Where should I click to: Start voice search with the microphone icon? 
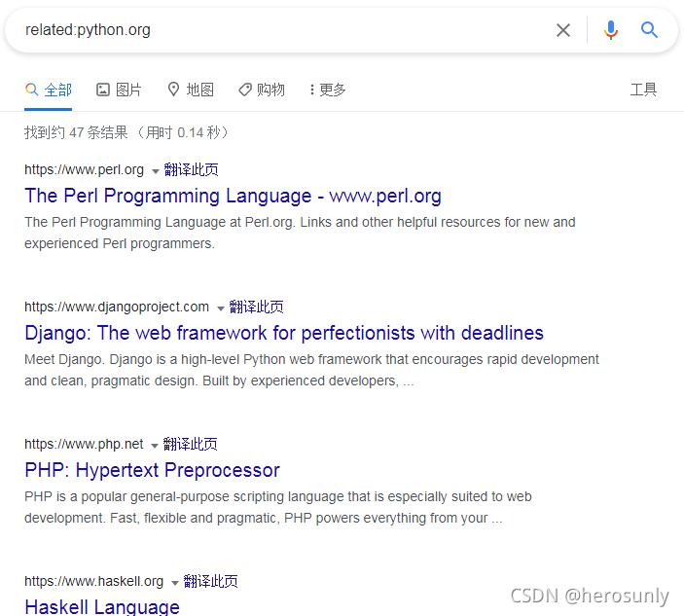click(x=611, y=30)
